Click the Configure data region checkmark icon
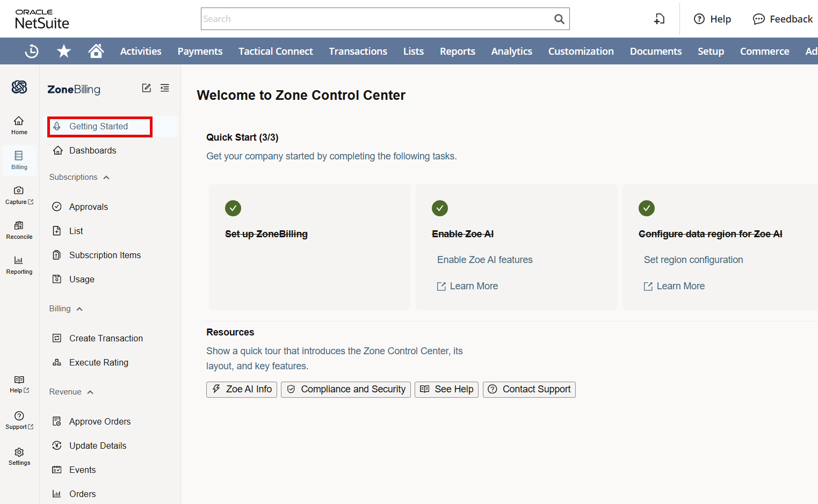This screenshot has width=818, height=504. (x=647, y=208)
